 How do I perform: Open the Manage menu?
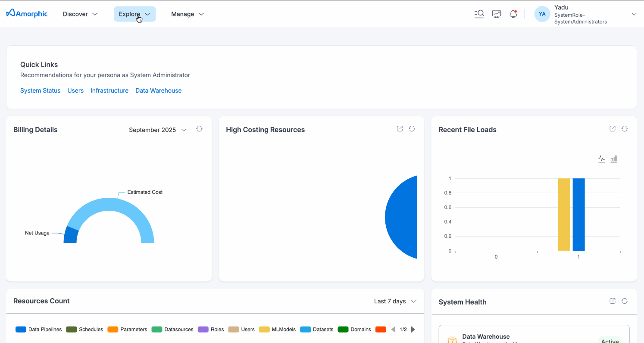pyautogui.click(x=188, y=14)
